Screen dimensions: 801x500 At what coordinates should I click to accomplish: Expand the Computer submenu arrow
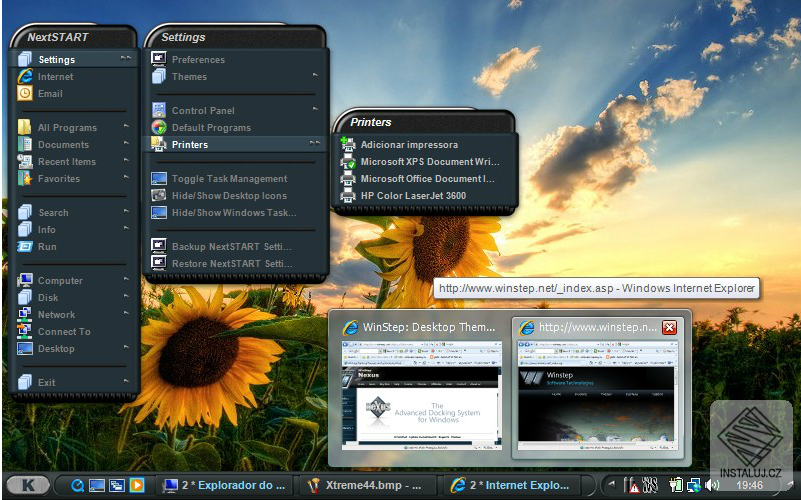[x=126, y=279]
